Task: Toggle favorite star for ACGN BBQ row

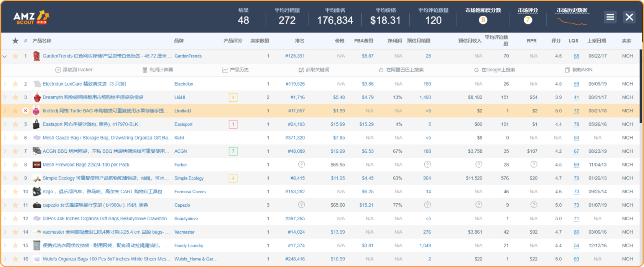Action: [x=15, y=151]
